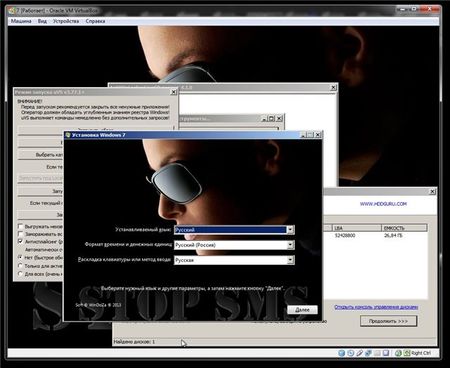Close the HDDGURU disk tool window

click(x=432, y=191)
